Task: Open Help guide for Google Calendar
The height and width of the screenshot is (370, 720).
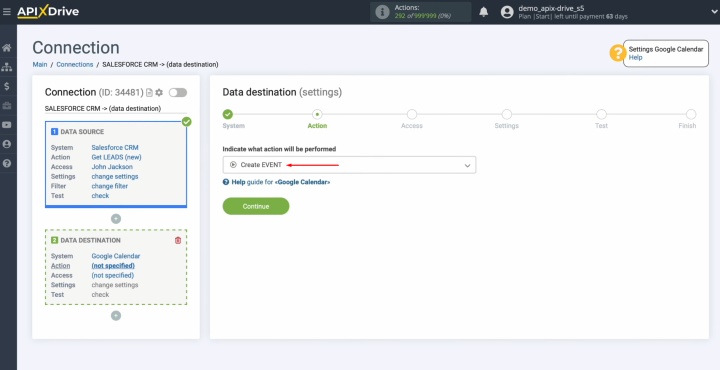Action: tap(276, 182)
